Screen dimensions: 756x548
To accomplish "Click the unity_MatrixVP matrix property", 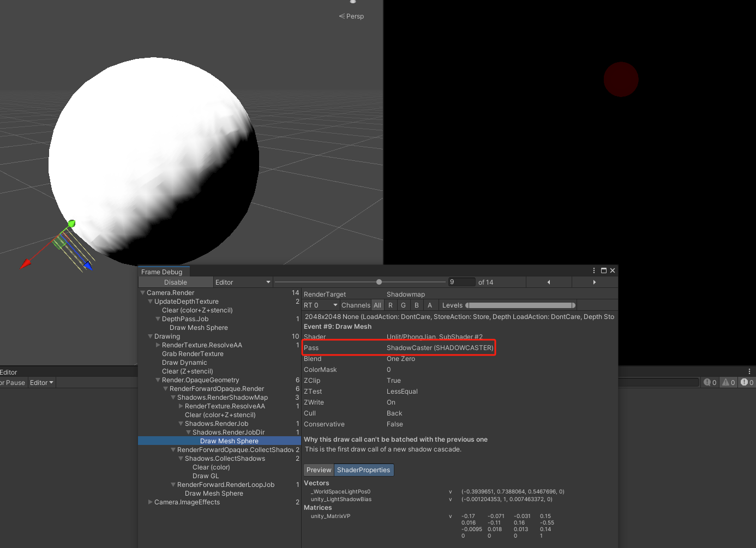I will [x=331, y=516].
